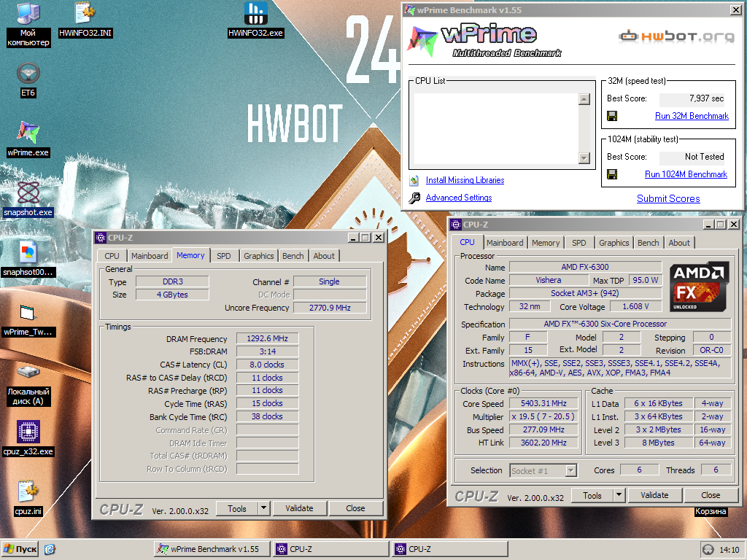Activate the second CPU-Z taskbar button
747x560 pixels.
(450, 549)
